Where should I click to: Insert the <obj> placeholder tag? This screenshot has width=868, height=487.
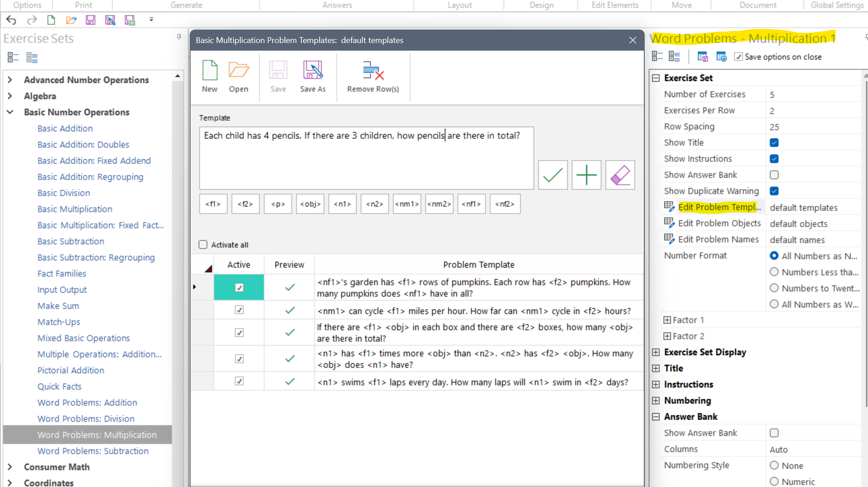coord(310,204)
